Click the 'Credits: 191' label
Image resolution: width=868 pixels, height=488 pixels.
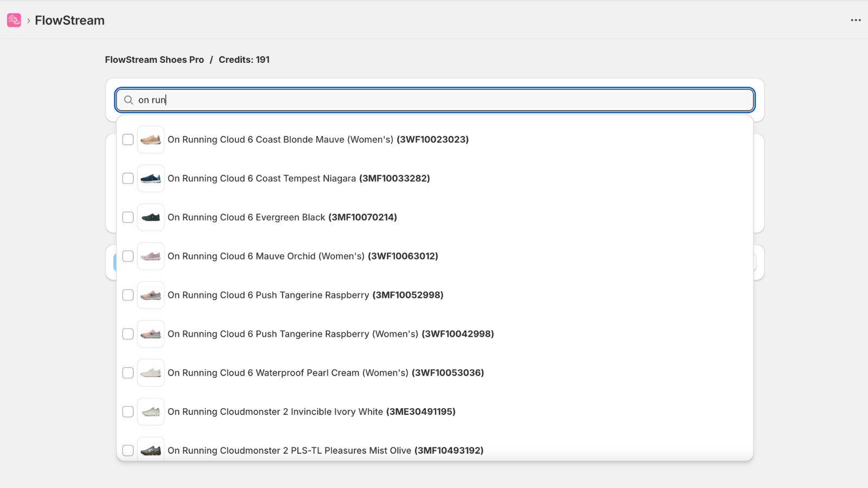pos(244,60)
